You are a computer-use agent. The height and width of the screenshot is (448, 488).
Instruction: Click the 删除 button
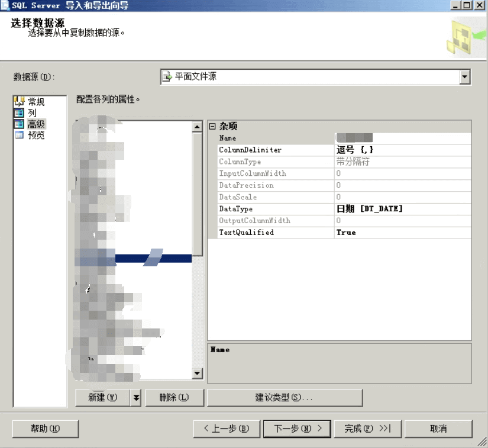pos(174,398)
